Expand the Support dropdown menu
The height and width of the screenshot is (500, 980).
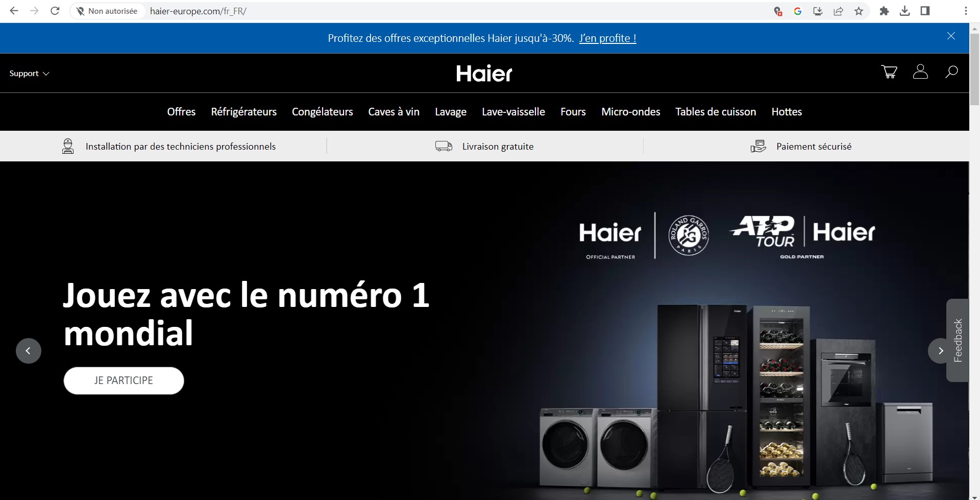[29, 74]
